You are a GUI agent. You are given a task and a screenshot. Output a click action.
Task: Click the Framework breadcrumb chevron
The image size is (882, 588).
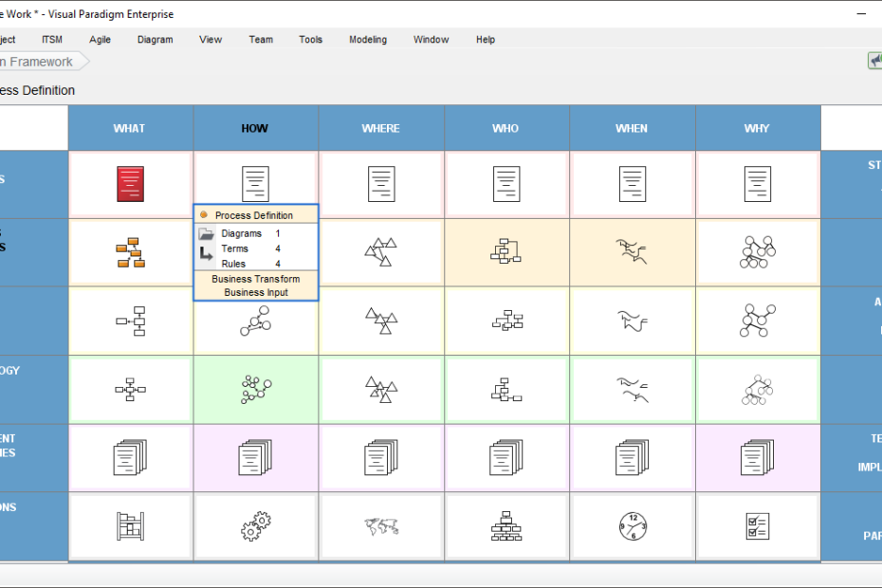point(83,60)
